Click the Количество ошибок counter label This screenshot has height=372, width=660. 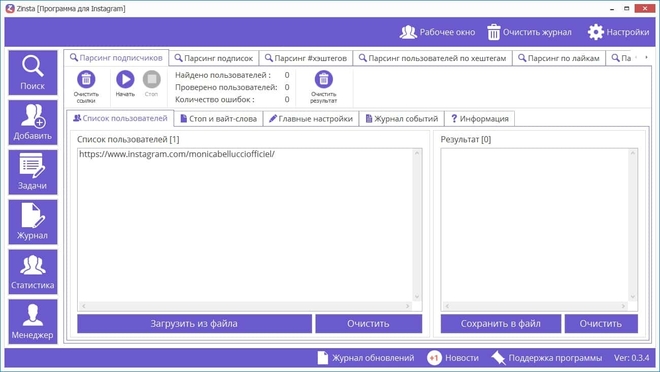215,100
